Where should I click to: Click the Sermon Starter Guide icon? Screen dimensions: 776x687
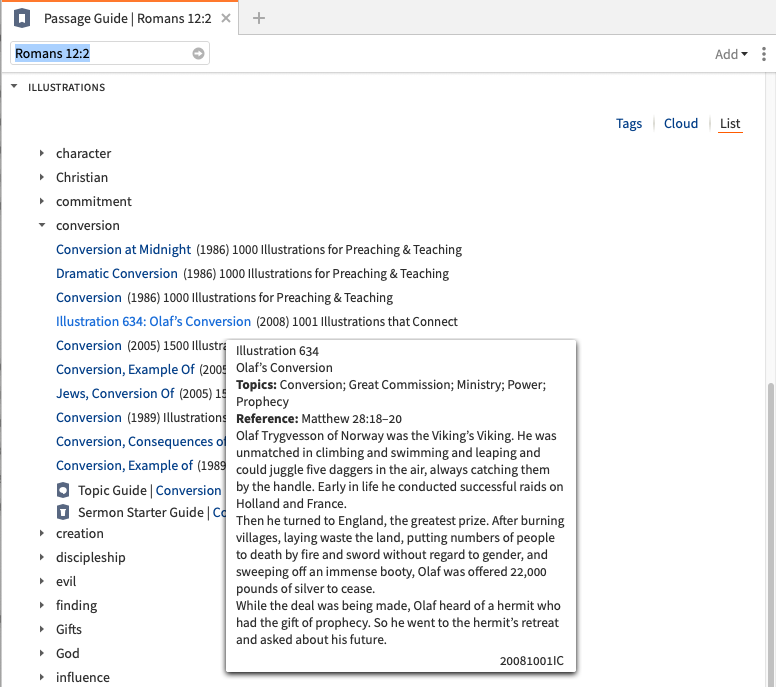coord(63,512)
